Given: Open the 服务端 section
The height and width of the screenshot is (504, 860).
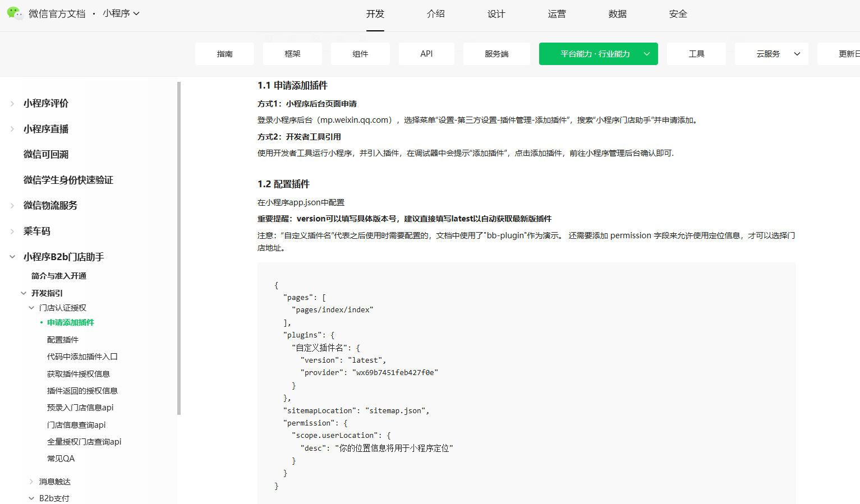Looking at the screenshot, I should tap(496, 54).
